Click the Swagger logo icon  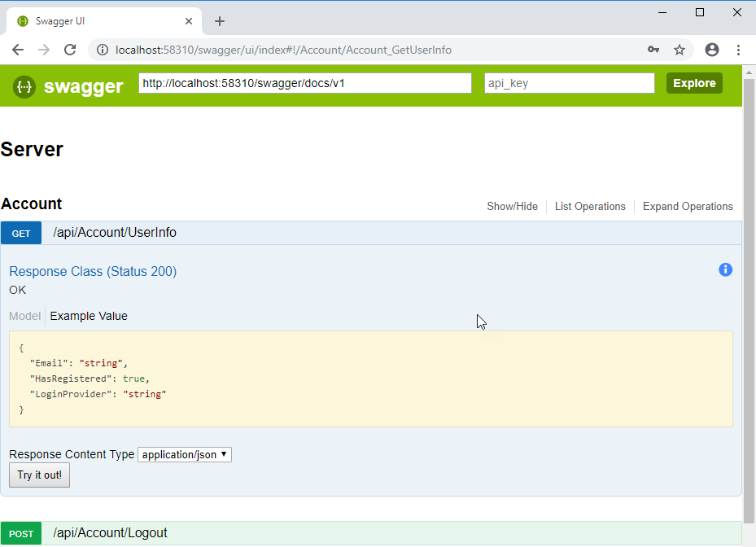(x=24, y=86)
